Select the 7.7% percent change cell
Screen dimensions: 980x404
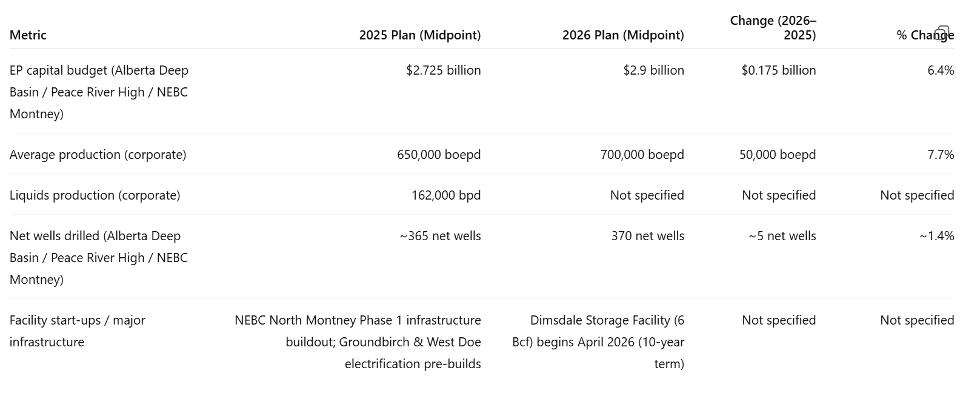[x=941, y=155]
